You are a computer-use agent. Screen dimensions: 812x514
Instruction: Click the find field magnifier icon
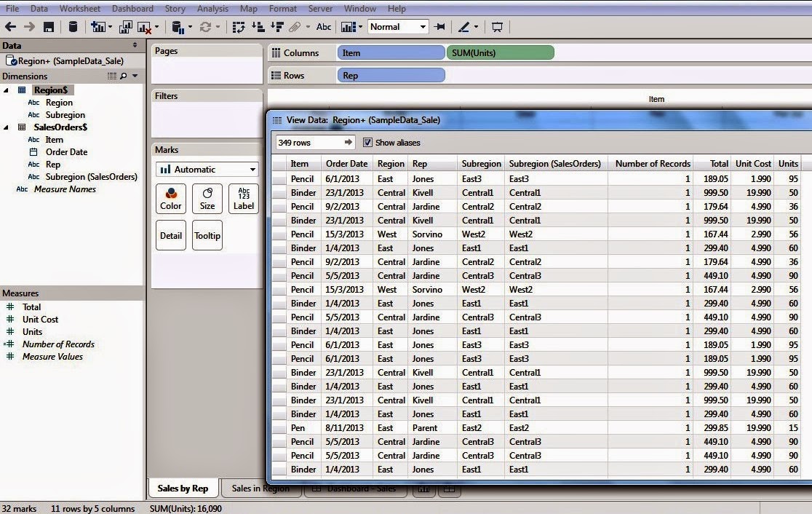[x=123, y=76]
